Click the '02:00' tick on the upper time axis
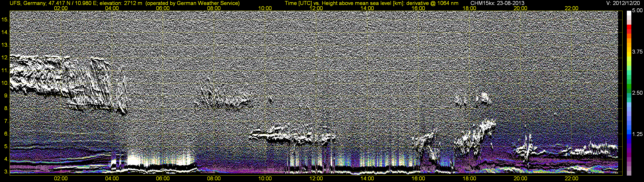 [61, 8]
